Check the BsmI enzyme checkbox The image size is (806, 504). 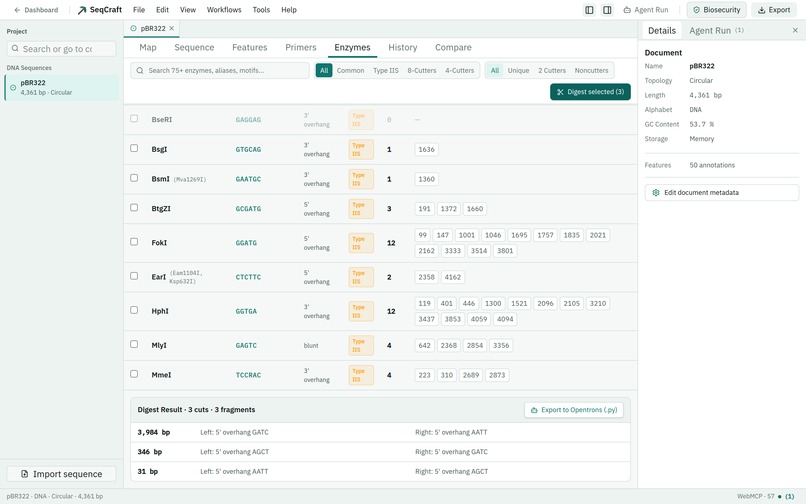click(134, 178)
